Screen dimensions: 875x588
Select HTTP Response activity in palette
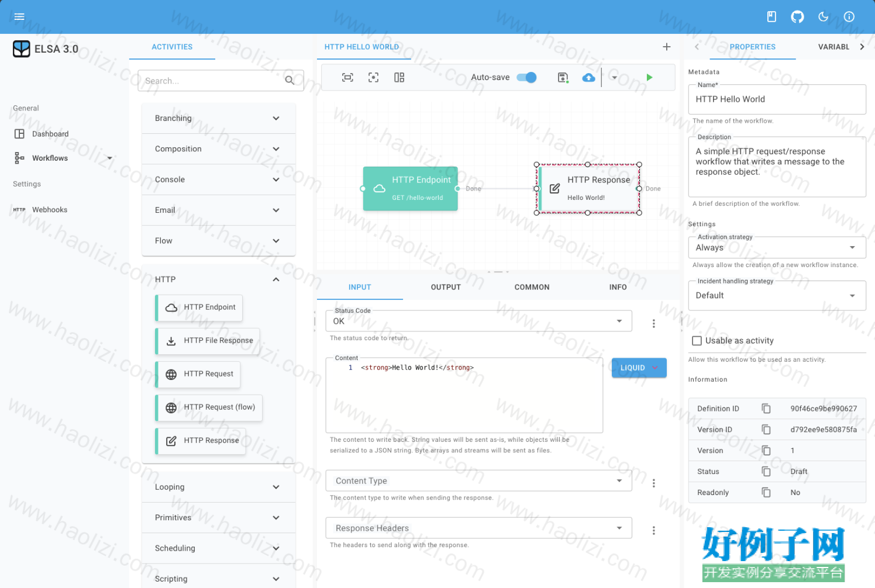click(x=201, y=441)
